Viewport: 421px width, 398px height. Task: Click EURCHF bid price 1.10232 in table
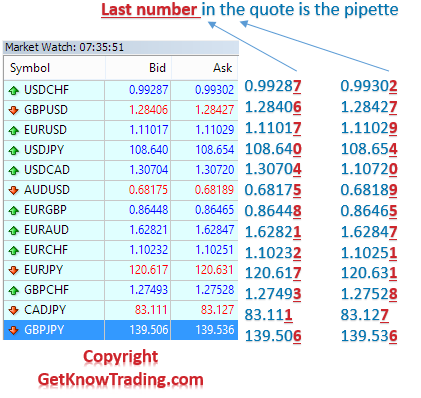coord(148,250)
